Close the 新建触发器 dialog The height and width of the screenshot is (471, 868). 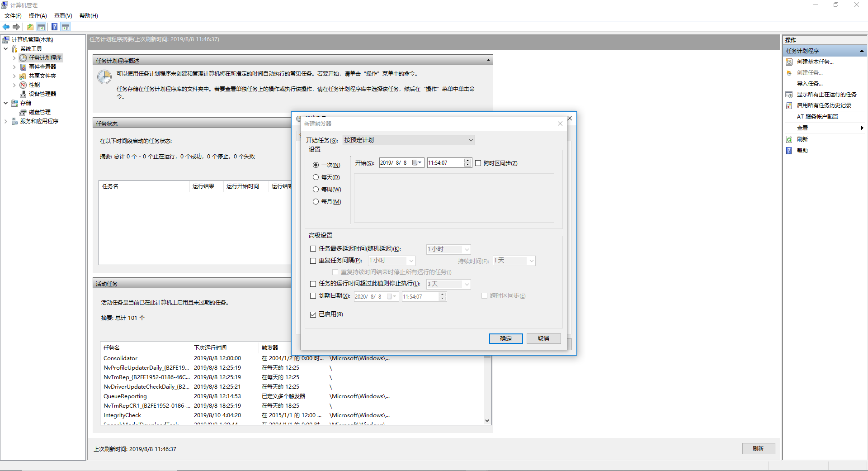(560, 124)
